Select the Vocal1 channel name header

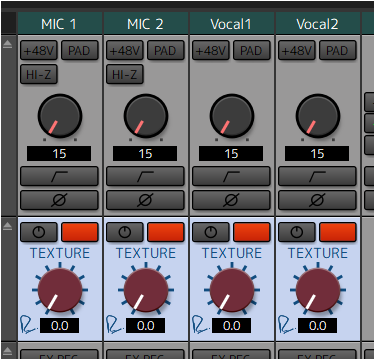(x=232, y=24)
